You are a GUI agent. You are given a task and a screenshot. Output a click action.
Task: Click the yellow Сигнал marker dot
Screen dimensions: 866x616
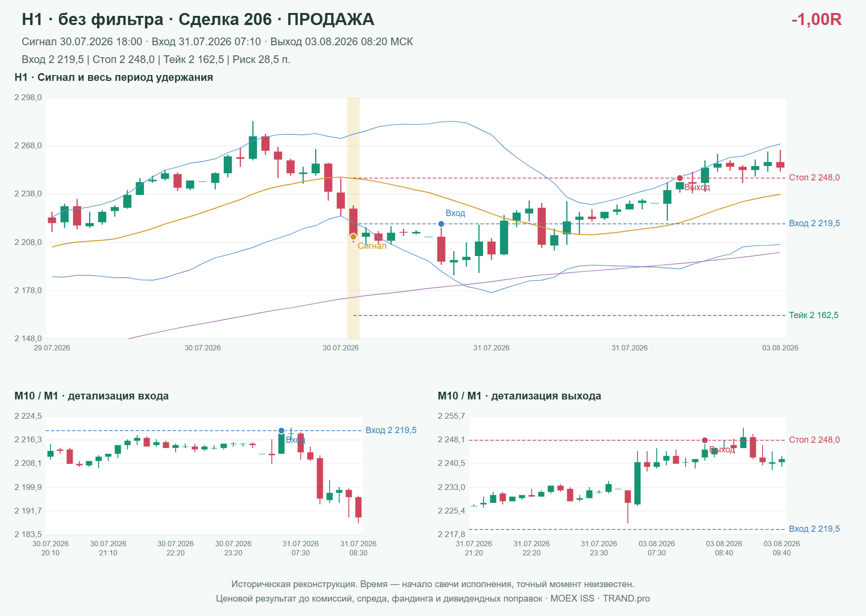(353, 236)
